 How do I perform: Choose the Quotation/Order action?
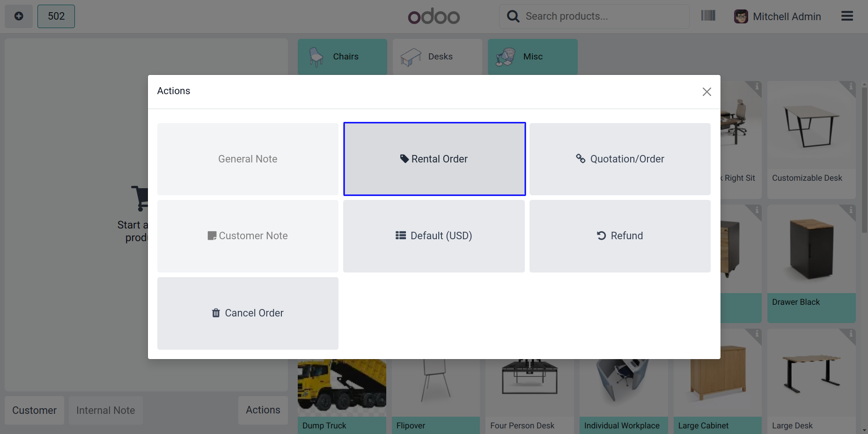620,159
